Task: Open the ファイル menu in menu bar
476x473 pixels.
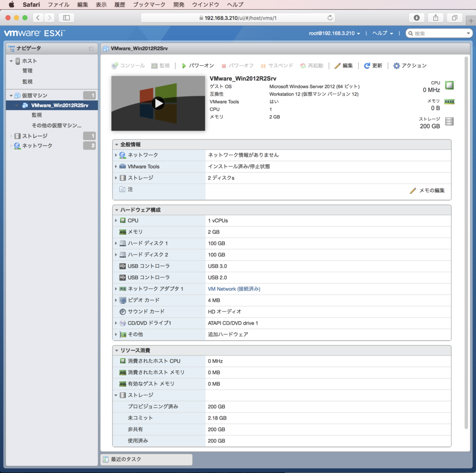Action: pyautogui.click(x=59, y=5)
